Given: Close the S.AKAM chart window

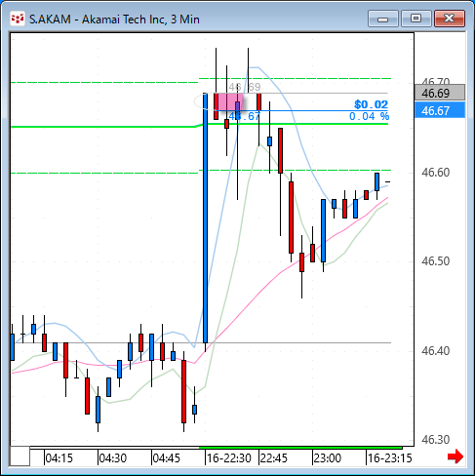Looking at the screenshot, I should pos(450,19).
